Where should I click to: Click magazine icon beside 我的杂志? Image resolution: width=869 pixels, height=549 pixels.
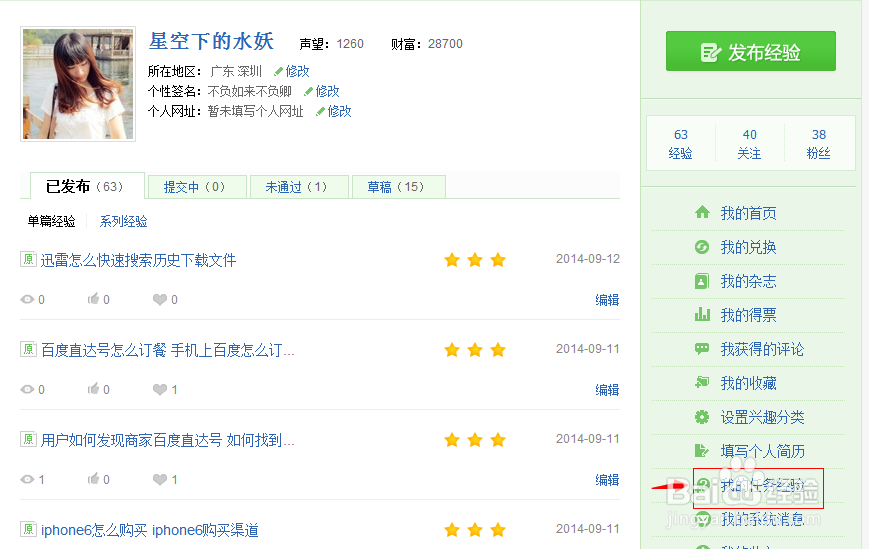[x=702, y=281]
